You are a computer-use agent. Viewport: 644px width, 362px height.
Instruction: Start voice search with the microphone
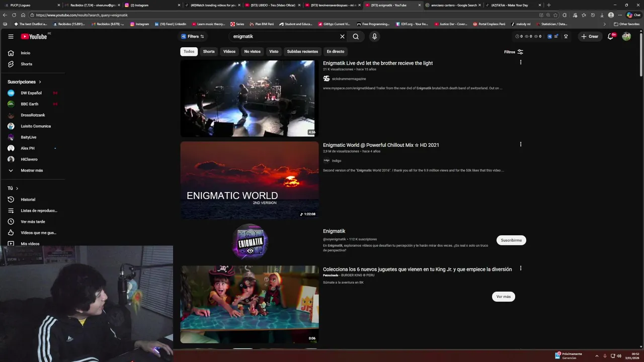pos(374,36)
